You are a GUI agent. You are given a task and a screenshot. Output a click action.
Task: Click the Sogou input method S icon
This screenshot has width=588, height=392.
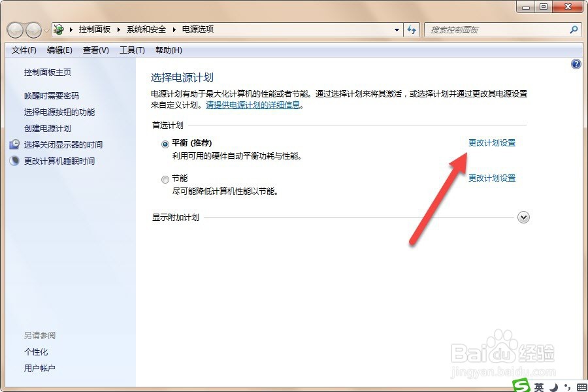click(x=521, y=386)
